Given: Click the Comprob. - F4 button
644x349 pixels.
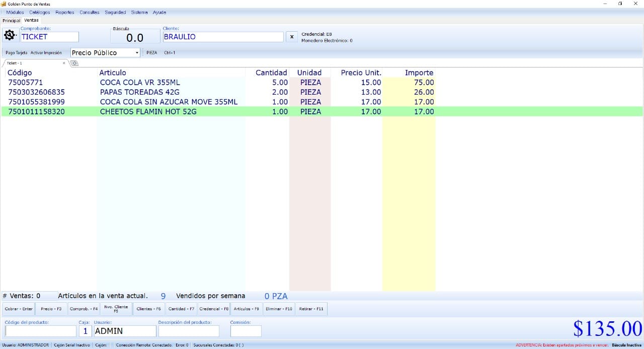Looking at the screenshot, I should 84,309.
